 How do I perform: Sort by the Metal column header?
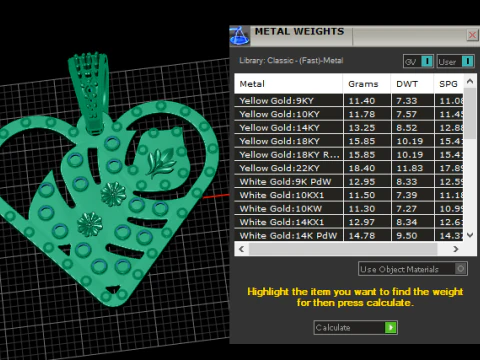pyautogui.click(x=288, y=84)
